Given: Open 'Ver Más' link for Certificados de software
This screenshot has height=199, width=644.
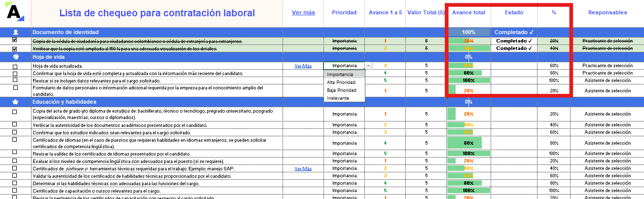Looking at the screenshot, I should click(x=303, y=168).
